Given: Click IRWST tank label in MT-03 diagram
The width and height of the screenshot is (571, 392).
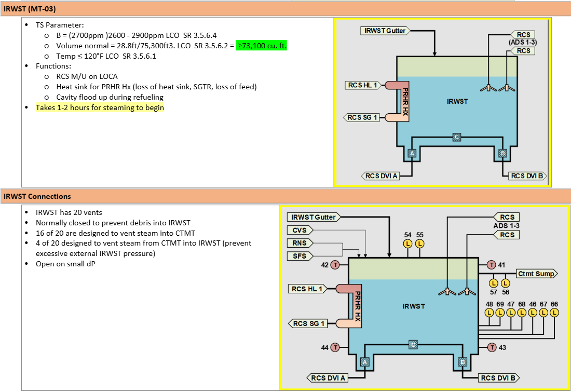Looking at the screenshot, I should (457, 102).
